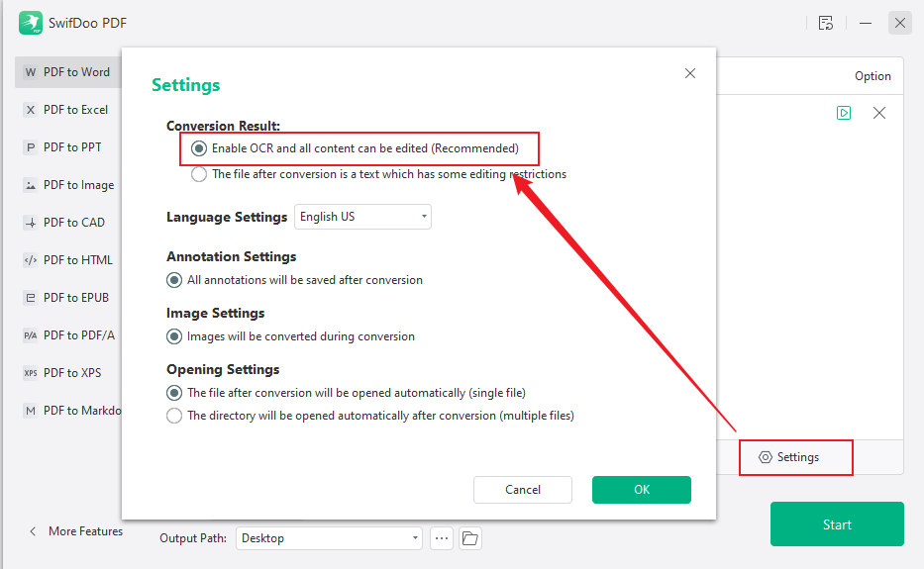Screen dimensions: 924x569
Task: Click the image icon beside PDF to Image
Action: click(x=30, y=185)
